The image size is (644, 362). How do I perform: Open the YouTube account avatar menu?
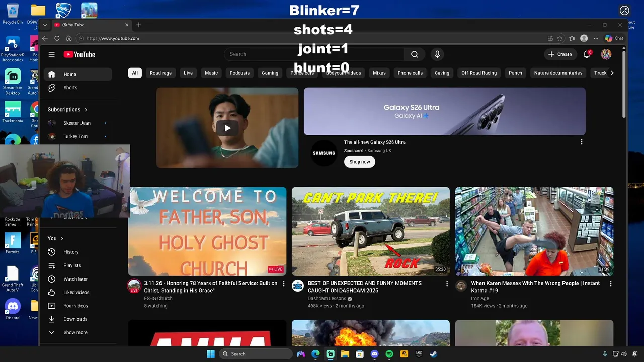pos(606,54)
